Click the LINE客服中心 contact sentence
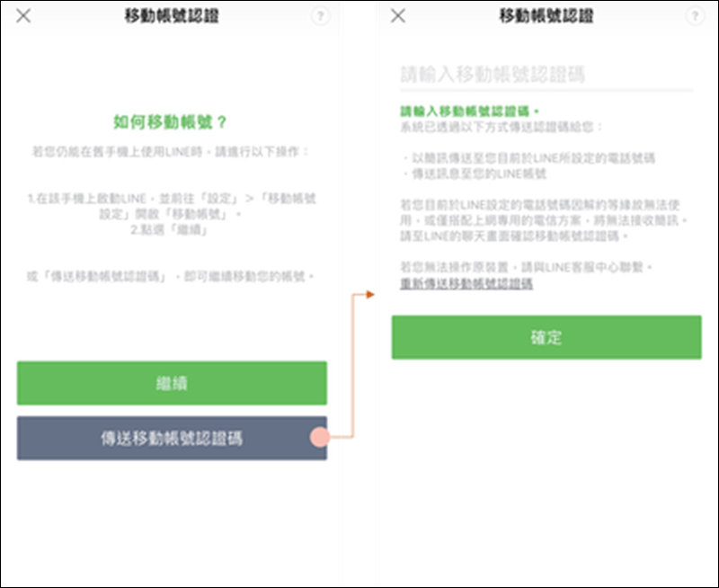The image size is (719, 588). pyautogui.click(x=524, y=267)
